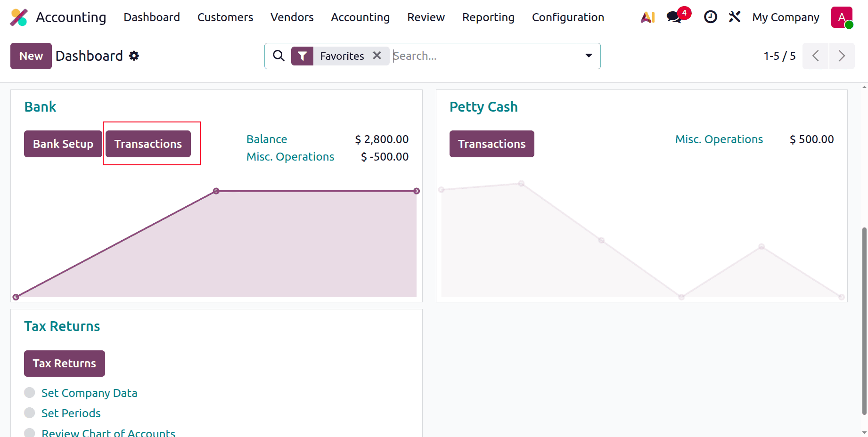The width and height of the screenshot is (868, 437).
Task: Open the Vendors menu
Action: 292,17
